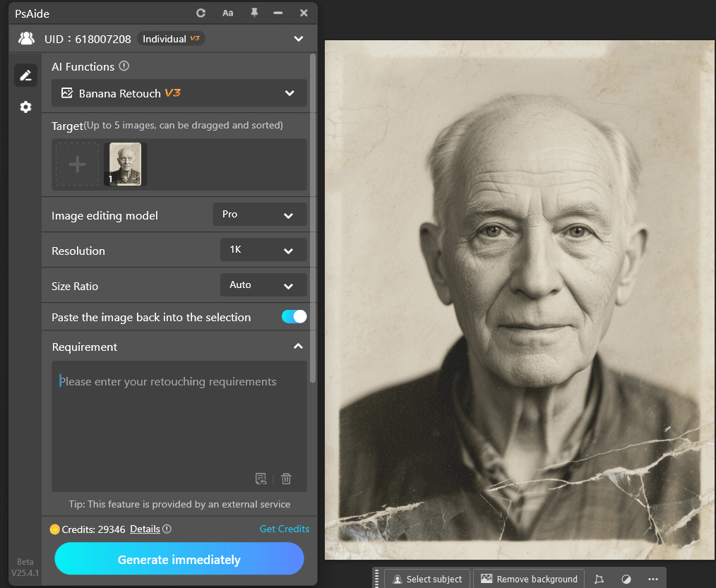This screenshot has height=588, width=716.
Task: Click the Select subject button
Action: pos(426,578)
